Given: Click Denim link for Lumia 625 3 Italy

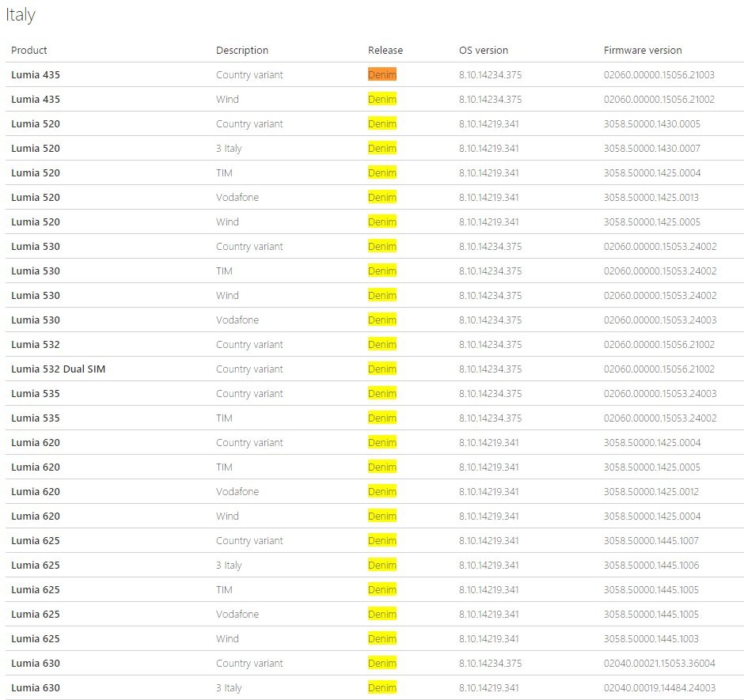Looking at the screenshot, I should click(382, 566).
